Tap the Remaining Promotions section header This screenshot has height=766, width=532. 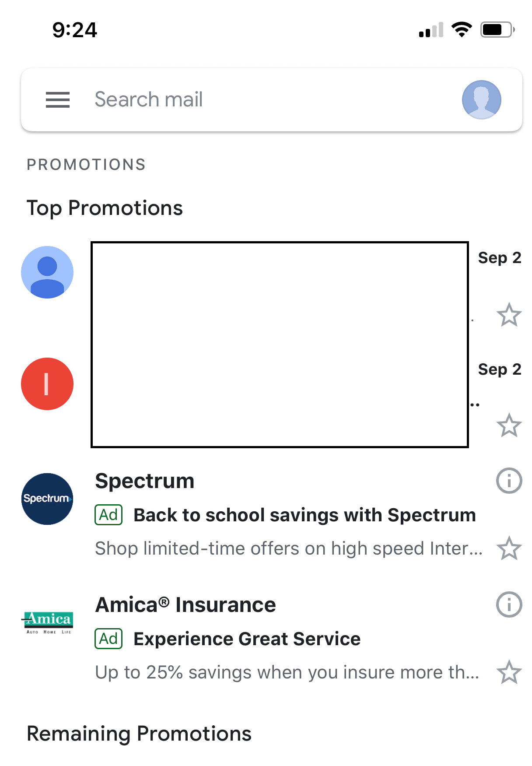(139, 734)
